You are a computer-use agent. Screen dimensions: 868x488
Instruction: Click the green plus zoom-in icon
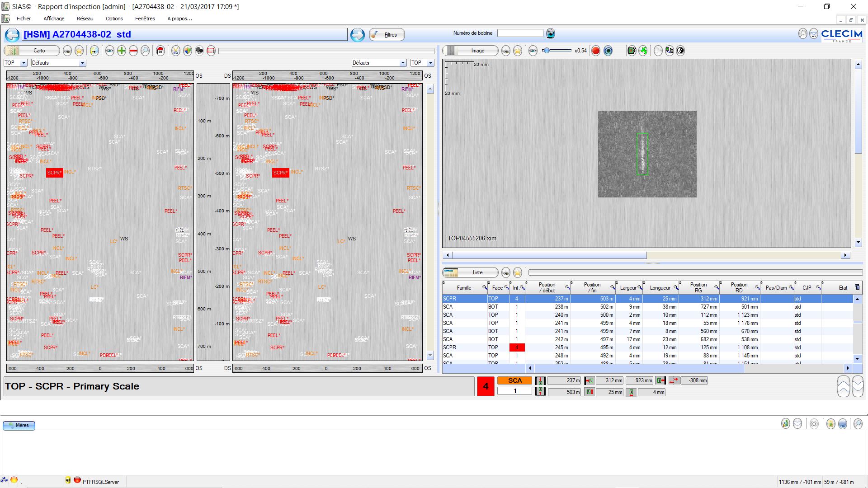122,51
